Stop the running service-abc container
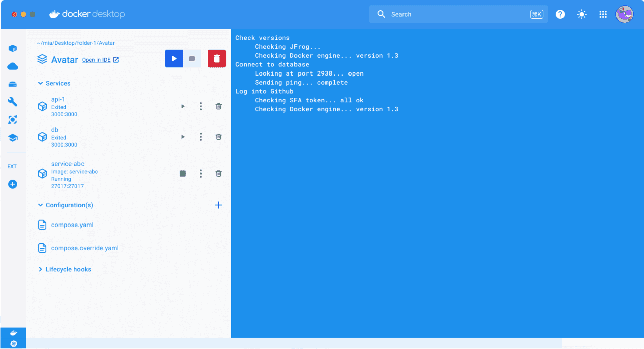644x349 pixels. tap(183, 173)
